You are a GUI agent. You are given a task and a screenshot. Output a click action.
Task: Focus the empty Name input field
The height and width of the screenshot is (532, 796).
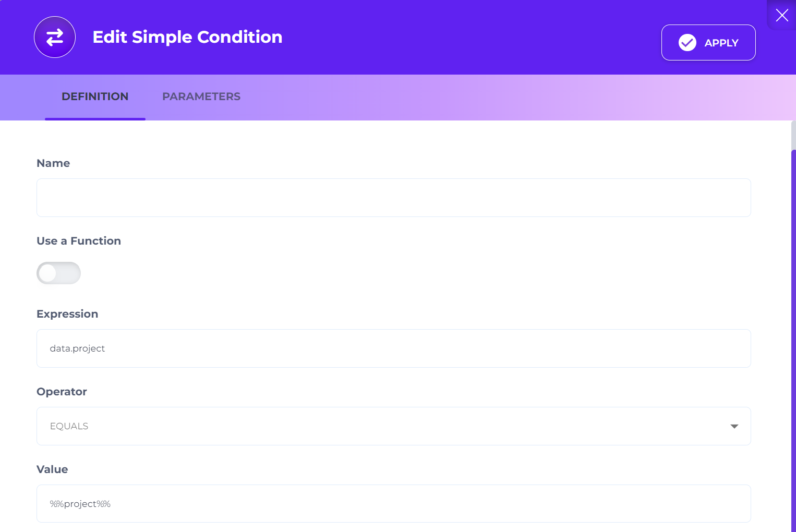[x=393, y=198]
